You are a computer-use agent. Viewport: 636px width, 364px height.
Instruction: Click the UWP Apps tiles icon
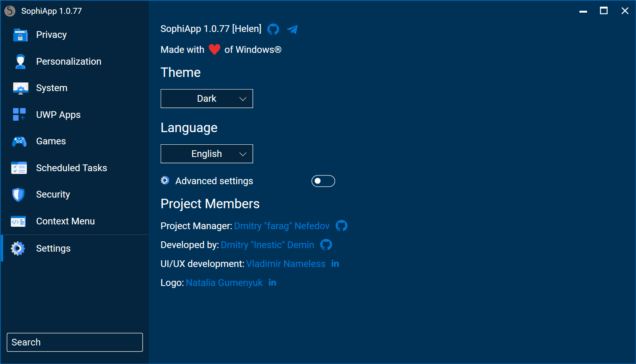19,114
